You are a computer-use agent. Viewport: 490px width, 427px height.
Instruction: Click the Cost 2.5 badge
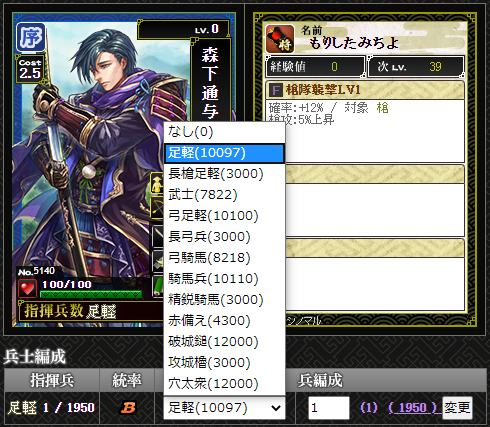pos(30,69)
